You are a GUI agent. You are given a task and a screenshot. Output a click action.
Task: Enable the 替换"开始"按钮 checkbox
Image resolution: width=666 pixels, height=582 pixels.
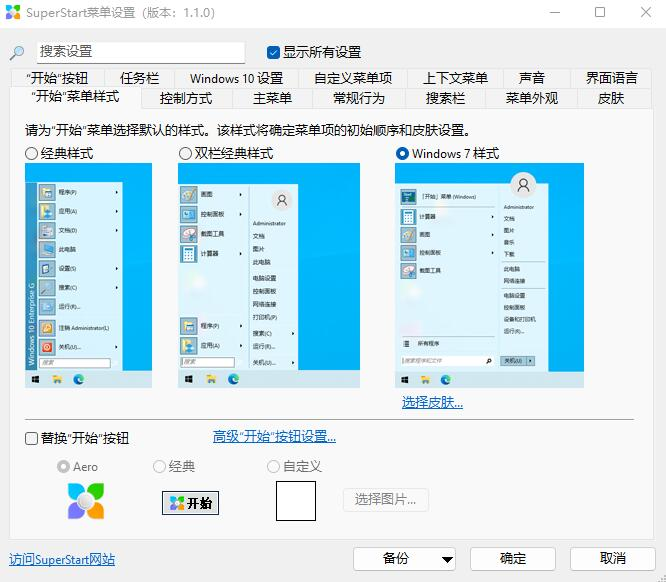31,438
